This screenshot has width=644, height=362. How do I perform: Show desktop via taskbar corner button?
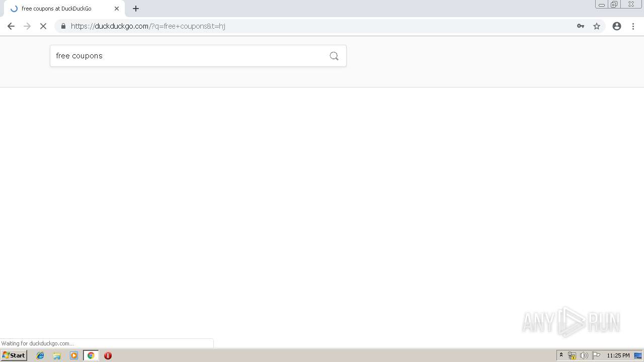638,355
